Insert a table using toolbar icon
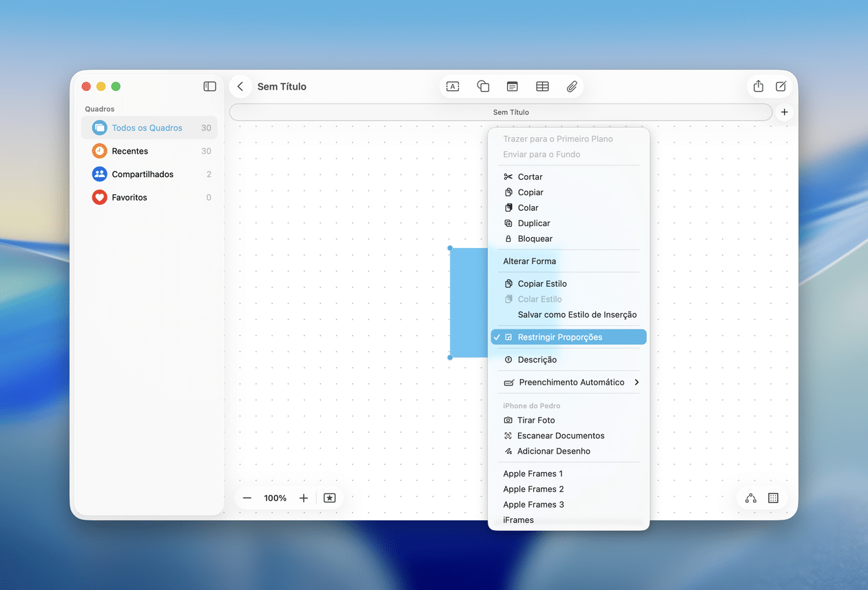Image resolution: width=868 pixels, height=590 pixels. click(542, 87)
